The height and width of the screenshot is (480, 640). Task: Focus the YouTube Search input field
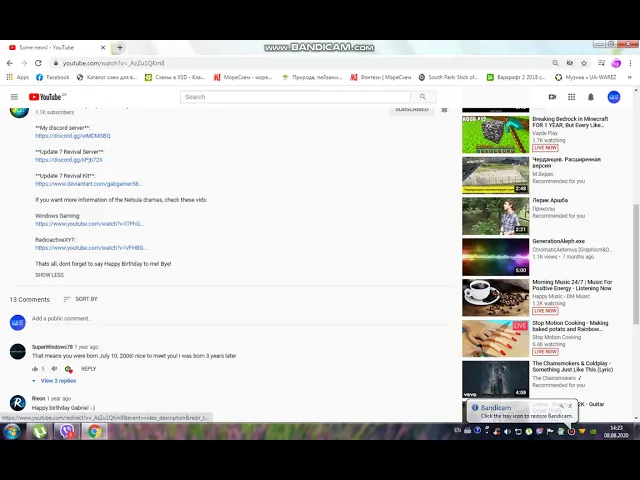(296, 97)
